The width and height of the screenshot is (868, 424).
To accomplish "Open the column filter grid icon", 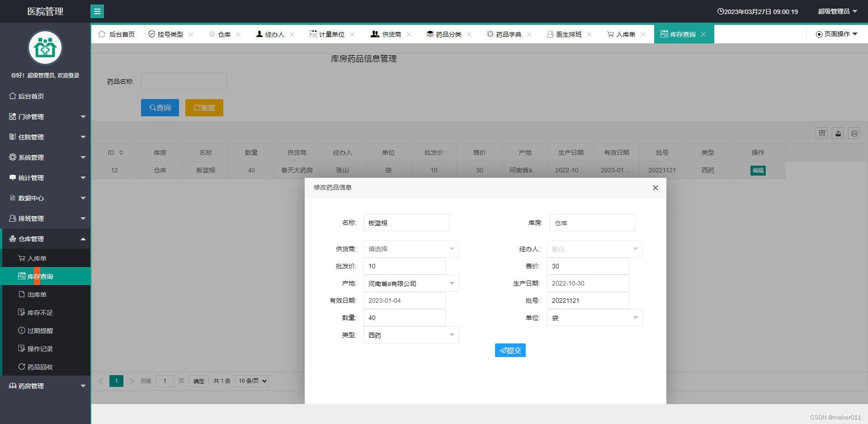I will 822,133.
